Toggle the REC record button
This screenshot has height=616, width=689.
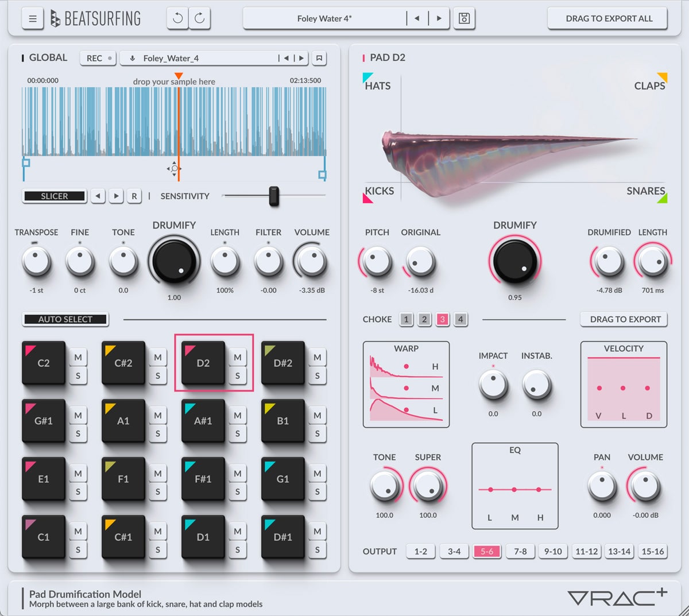[99, 58]
